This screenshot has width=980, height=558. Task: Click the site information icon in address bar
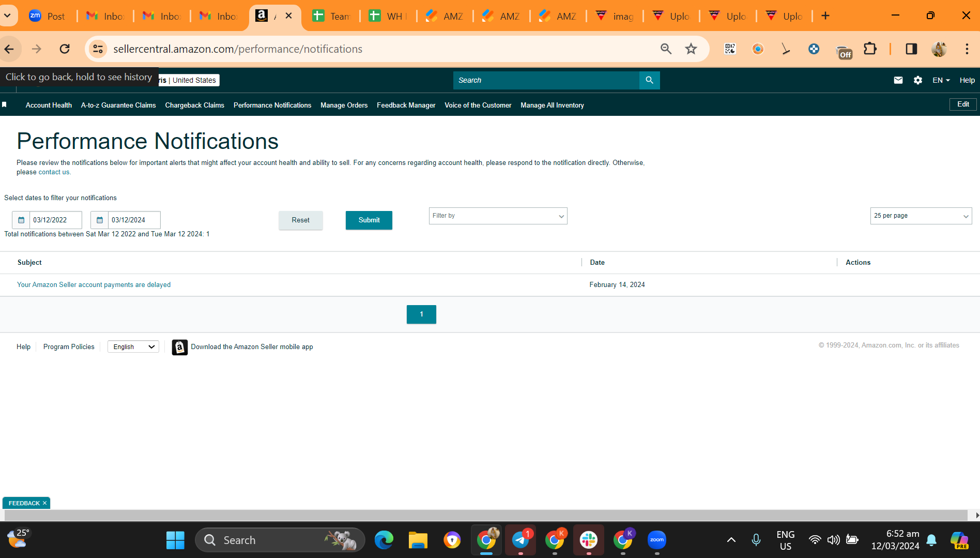pos(98,49)
